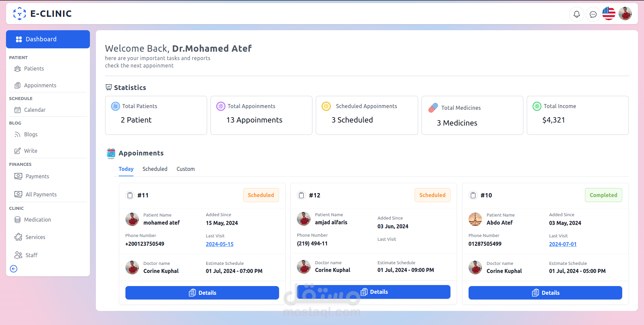The image size is (644, 325).
Task: Open last visit link 2024-07-01
Action: point(562,244)
